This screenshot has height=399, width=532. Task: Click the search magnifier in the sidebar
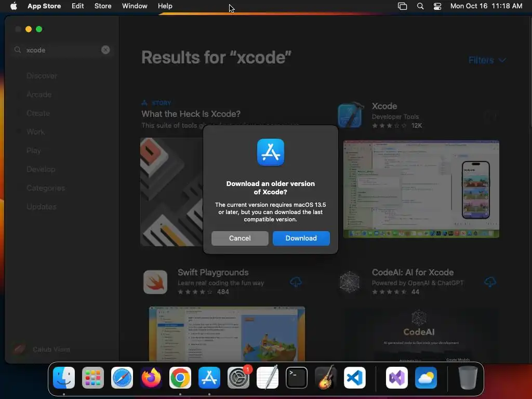[18, 50]
